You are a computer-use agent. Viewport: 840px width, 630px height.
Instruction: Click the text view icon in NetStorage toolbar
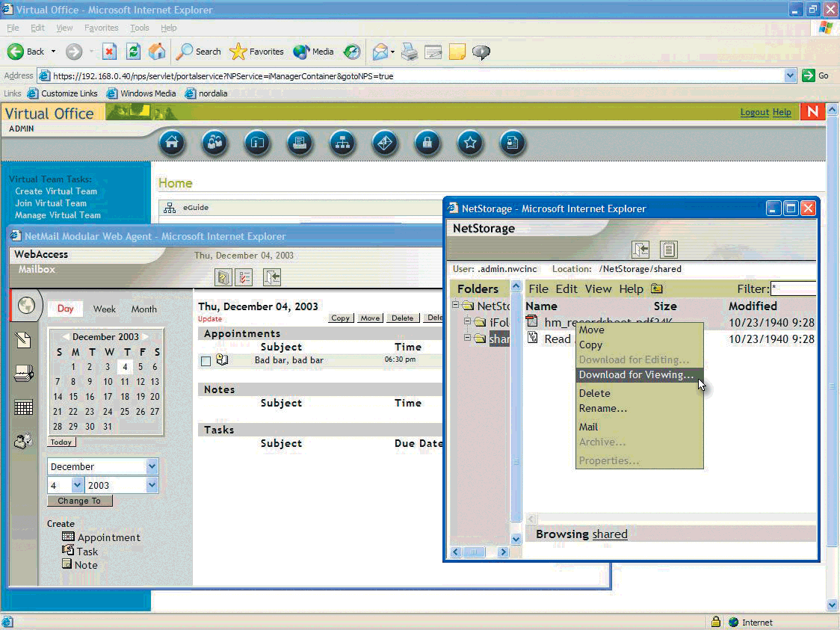[669, 249]
